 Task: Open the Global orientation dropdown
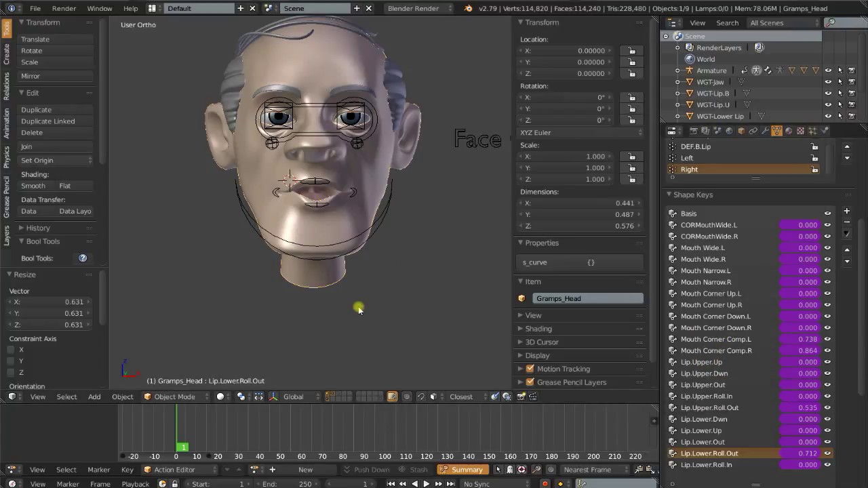click(x=298, y=396)
